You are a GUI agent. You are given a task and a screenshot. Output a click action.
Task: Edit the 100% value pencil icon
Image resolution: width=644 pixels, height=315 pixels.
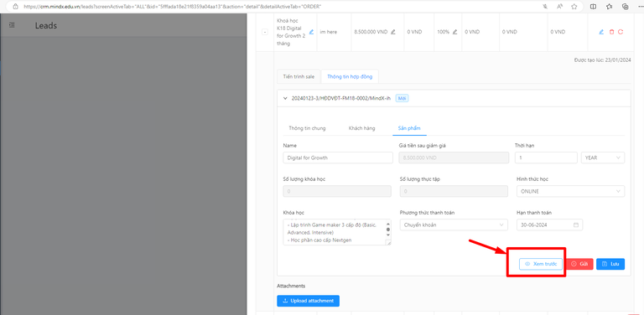454,32
